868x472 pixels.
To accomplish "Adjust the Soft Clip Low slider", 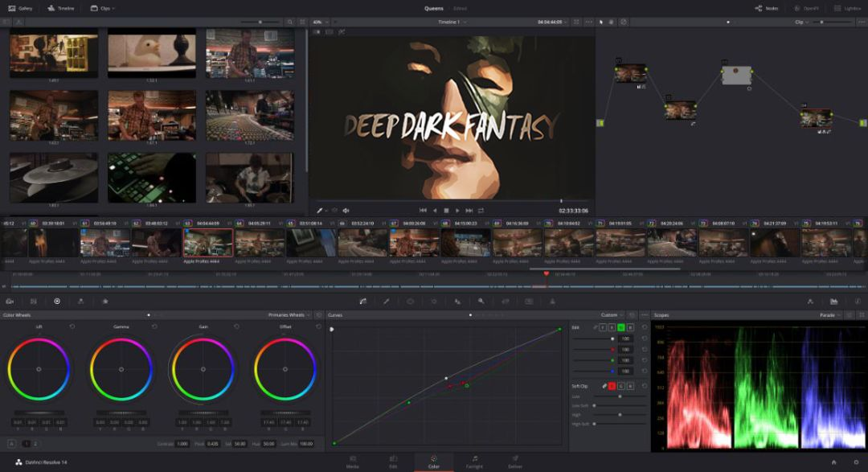I will pos(620,396).
